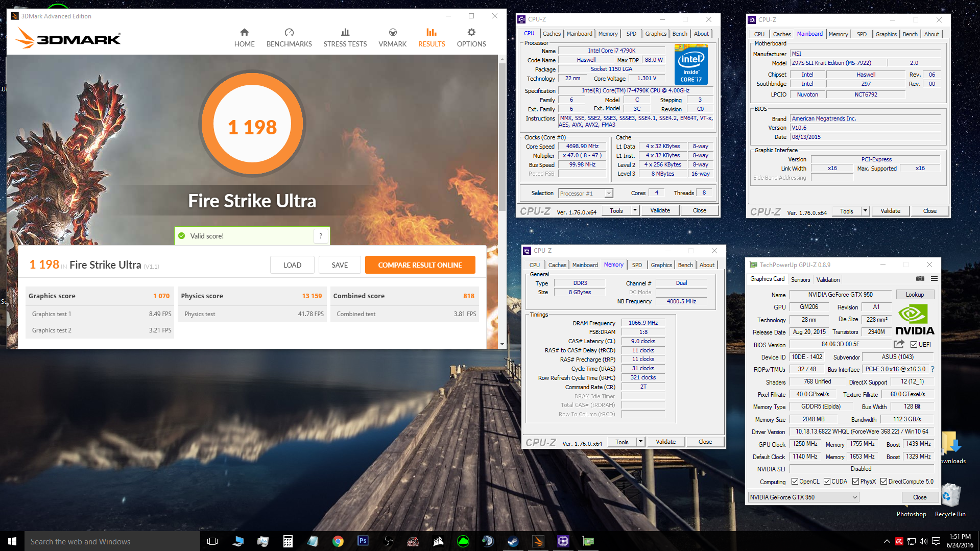Open GPU selector dropdown in GPU-Z
Screen dimensions: 980x551
[x=803, y=497]
